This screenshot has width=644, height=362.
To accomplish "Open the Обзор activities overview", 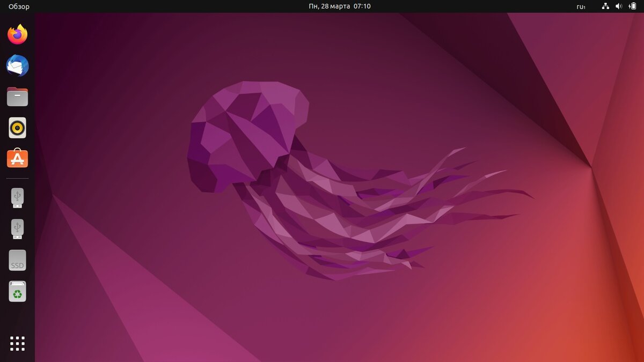I will [x=19, y=6].
